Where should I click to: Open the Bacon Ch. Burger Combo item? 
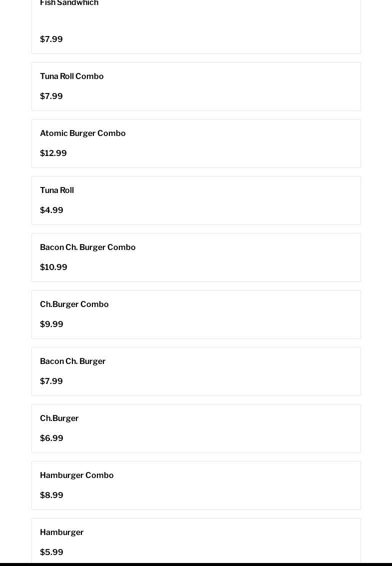(x=196, y=257)
